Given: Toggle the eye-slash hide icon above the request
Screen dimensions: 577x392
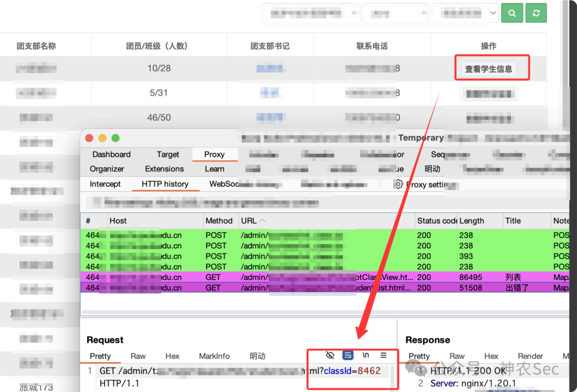Looking at the screenshot, I should pos(330,355).
